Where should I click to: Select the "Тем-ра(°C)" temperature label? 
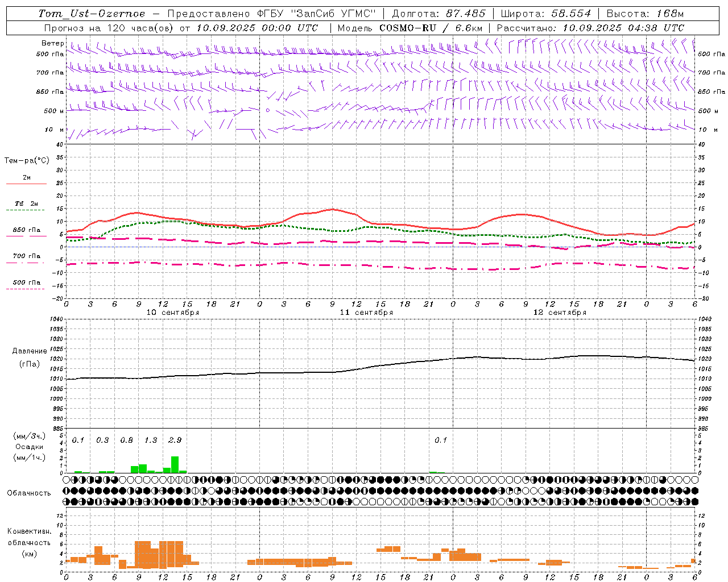pos(27,161)
